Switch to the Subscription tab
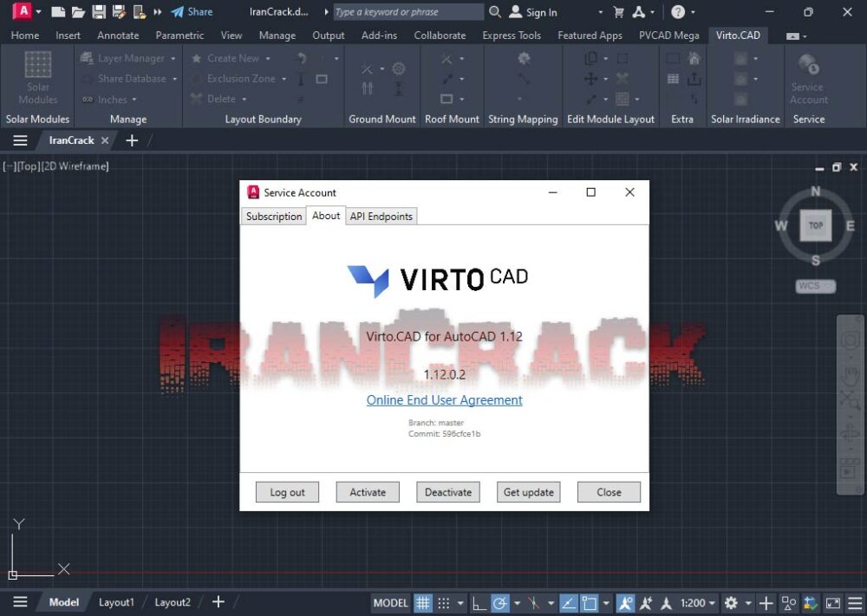This screenshot has width=867, height=616. pyautogui.click(x=273, y=216)
